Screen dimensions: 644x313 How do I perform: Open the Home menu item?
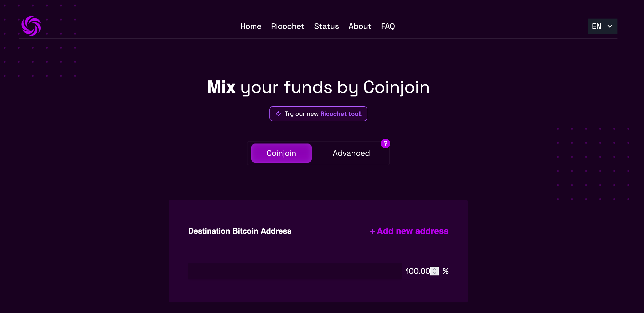[251, 26]
